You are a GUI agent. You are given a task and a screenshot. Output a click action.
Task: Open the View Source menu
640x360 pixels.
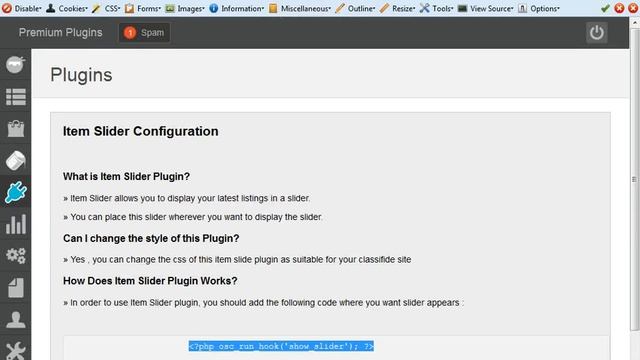click(x=486, y=8)
